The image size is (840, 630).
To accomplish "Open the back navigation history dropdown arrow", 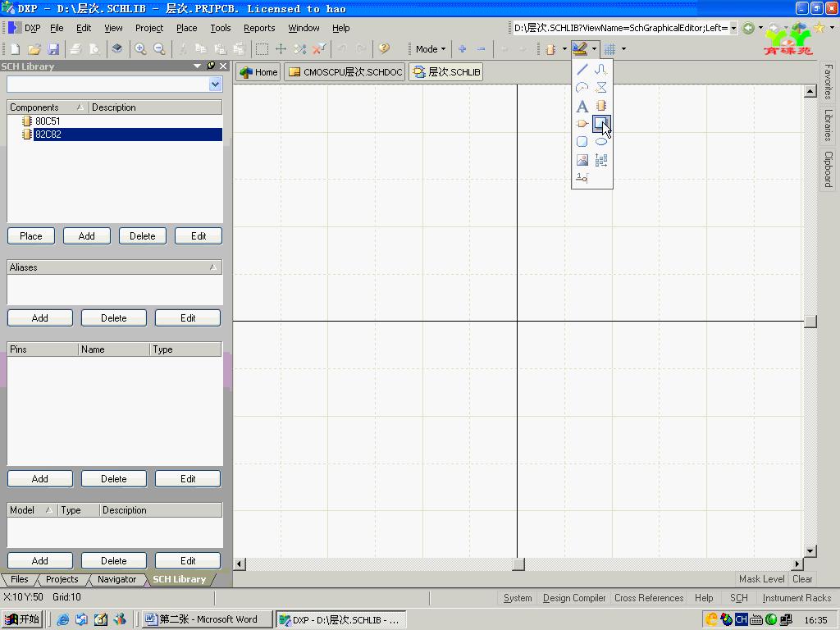I will click(760, 28).
